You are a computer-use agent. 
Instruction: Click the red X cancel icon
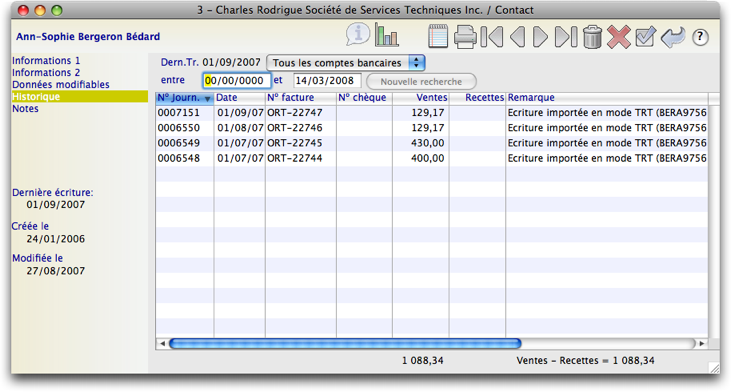(619, 37)
